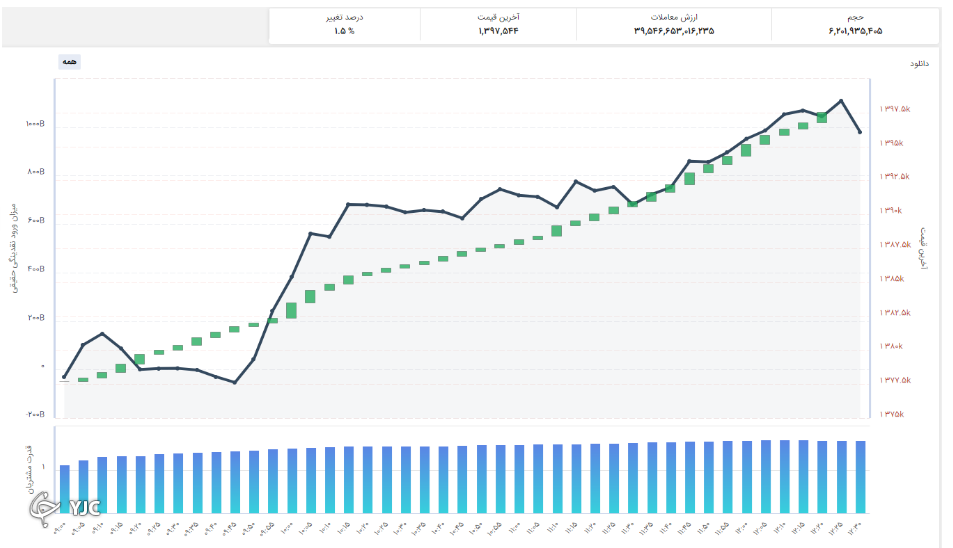Select the حجم (Volume) stat card

855,25
